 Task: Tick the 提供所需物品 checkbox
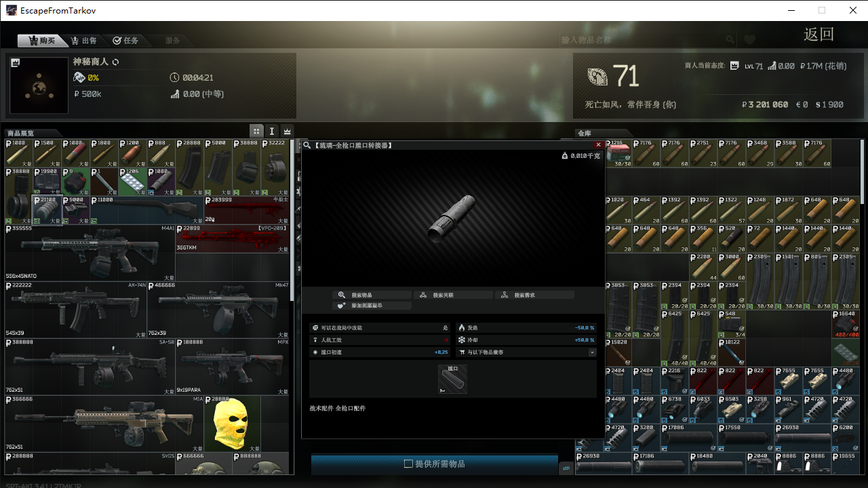click(409, 464)
